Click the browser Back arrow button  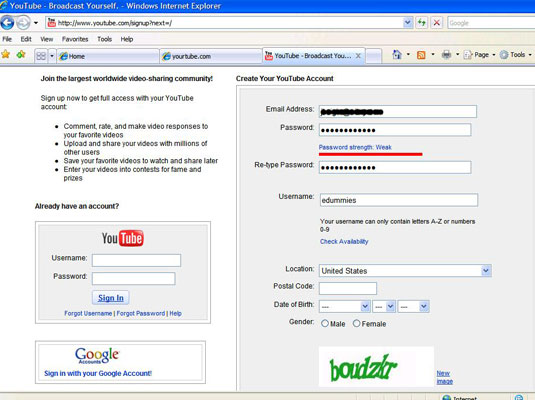pos(7,23)
